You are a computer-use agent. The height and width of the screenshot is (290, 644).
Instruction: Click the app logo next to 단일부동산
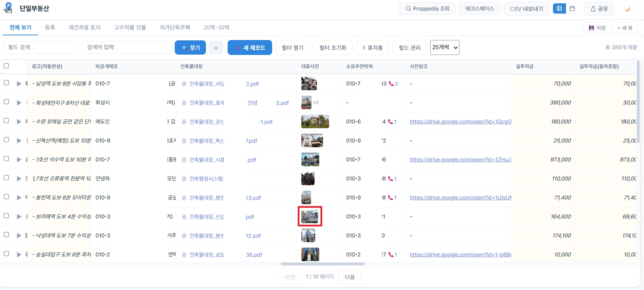8,8
